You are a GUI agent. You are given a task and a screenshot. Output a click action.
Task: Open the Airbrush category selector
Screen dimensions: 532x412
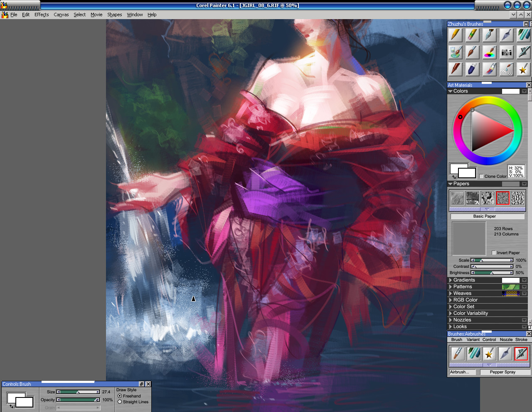463,372
